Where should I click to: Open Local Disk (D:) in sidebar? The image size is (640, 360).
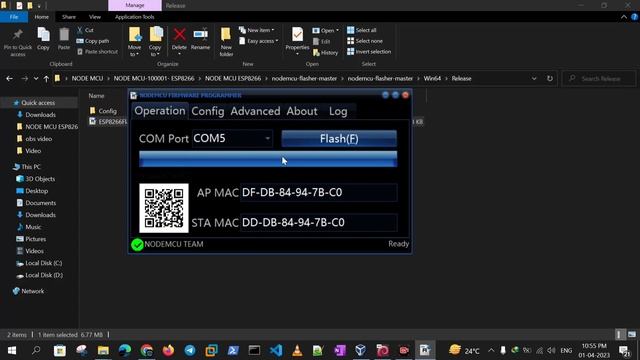[x=44, y=275]
